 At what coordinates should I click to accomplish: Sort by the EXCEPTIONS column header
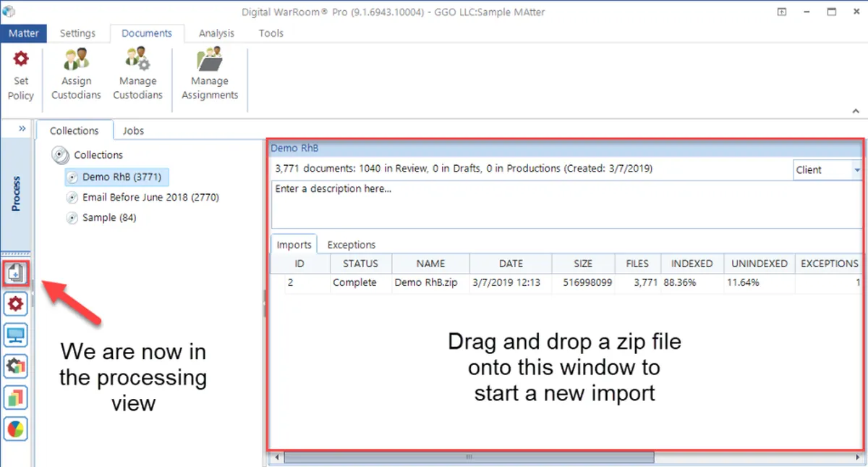click(x=829, y=264)
